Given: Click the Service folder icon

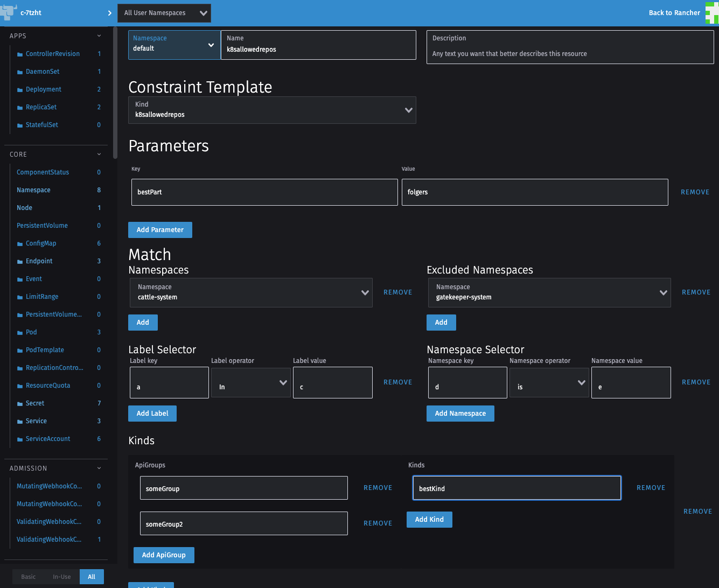Looking at the screenshot, I should coord(19,421).
